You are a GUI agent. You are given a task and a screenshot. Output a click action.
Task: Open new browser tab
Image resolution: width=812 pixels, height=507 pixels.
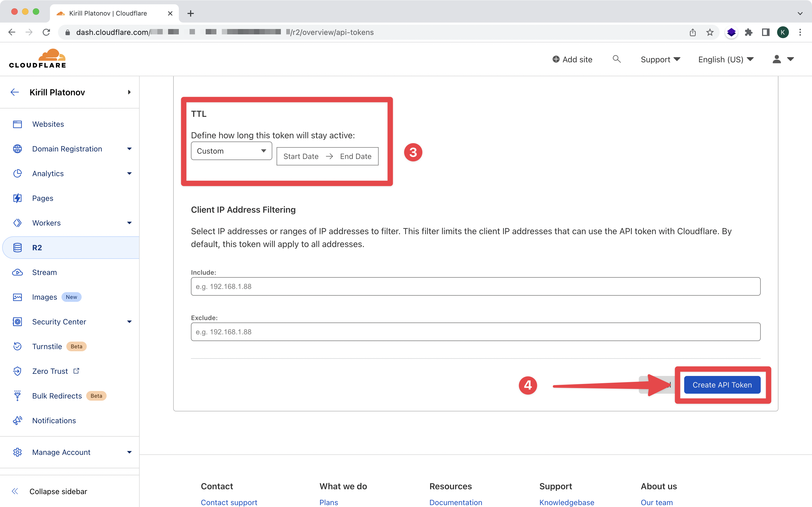(190, 13)
